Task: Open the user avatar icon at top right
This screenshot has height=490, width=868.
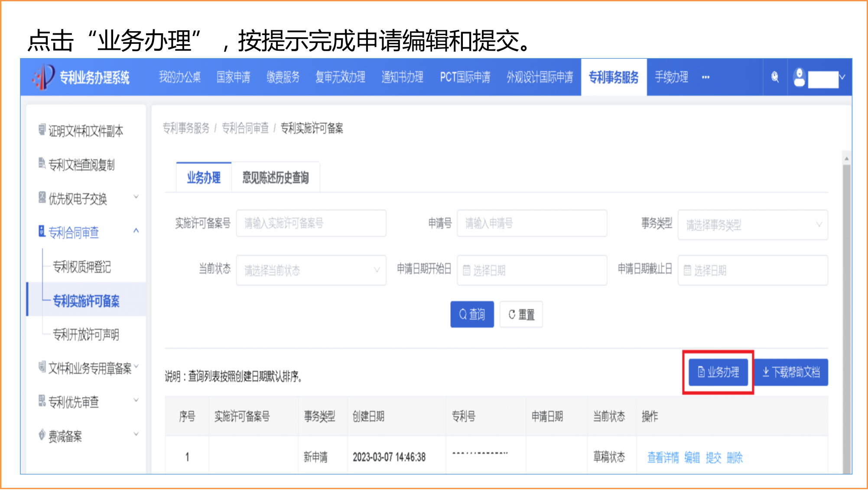Action: click(799, 77)
